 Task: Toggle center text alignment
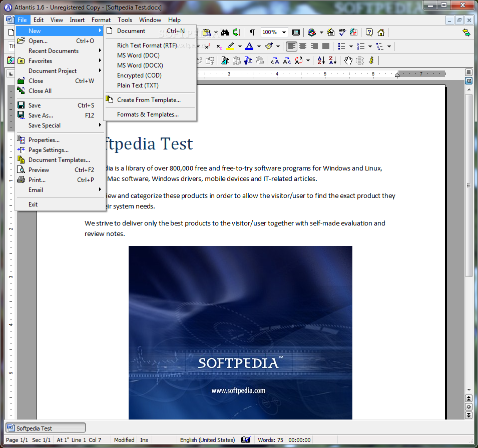pos(303,46)
